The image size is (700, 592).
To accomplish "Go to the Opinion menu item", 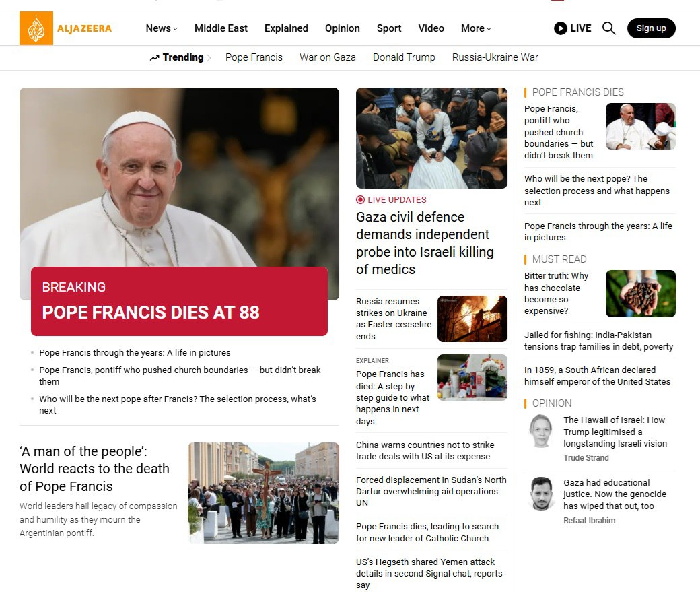I will click(x=342, y=28).
